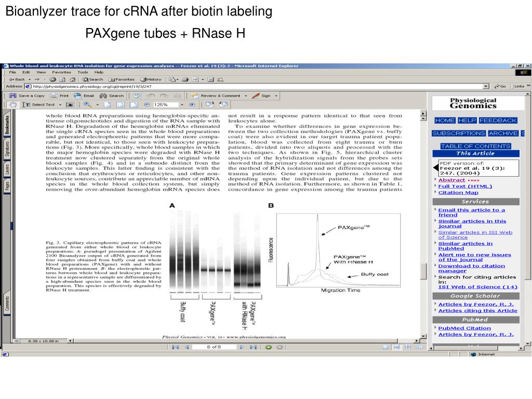Rotate page clockwise icon
This screenshot has height=399, width=532.
click(x=210, y=104)
